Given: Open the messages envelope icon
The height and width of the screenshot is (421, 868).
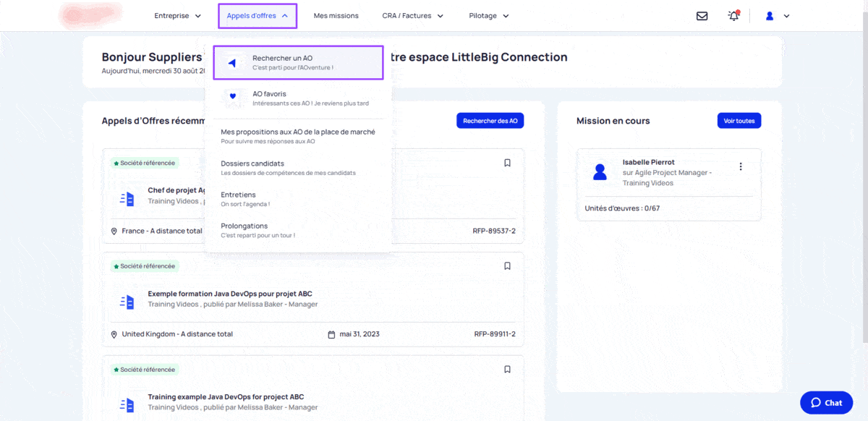Looking at the screenshot, I should [702, 16].
